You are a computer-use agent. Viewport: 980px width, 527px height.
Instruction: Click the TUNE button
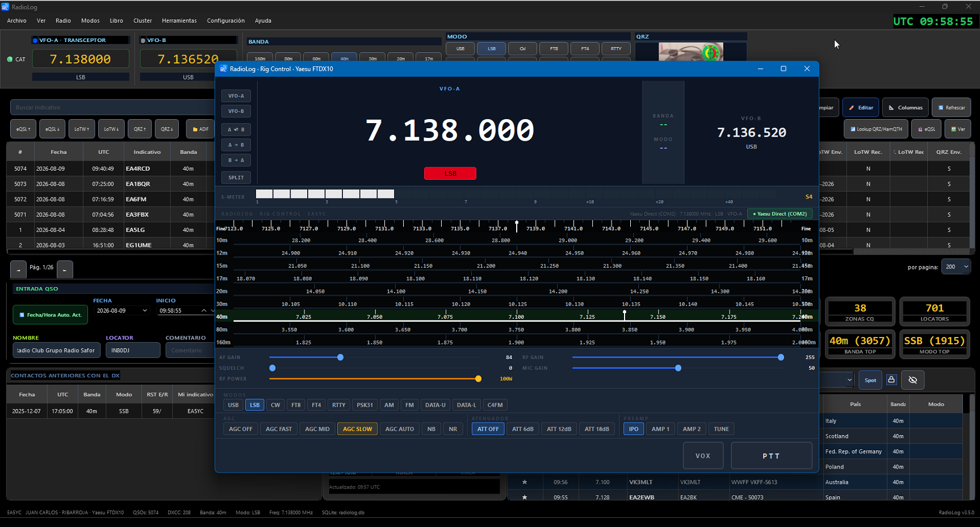click(721, 429)
